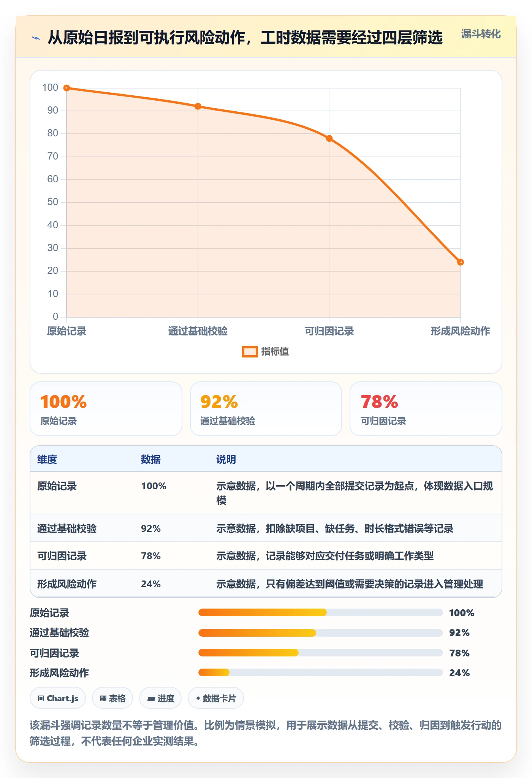The image size is (532, 778).
Task: Click the 24% value in the table
Action: click(x=151, y=584)
